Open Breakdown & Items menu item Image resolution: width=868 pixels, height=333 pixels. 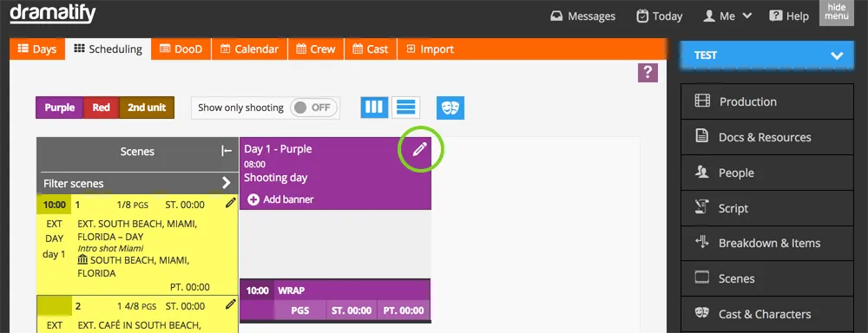point(767,244)
